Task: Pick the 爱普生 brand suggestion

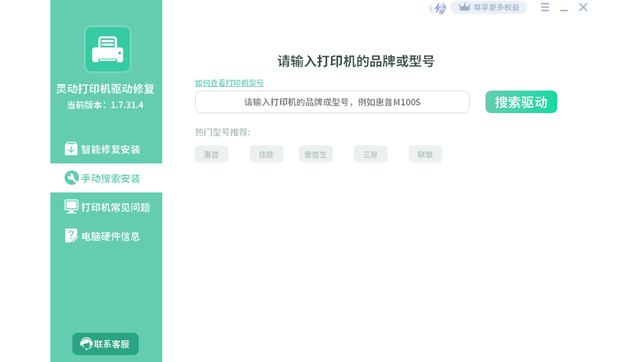Action: [315, 154]
